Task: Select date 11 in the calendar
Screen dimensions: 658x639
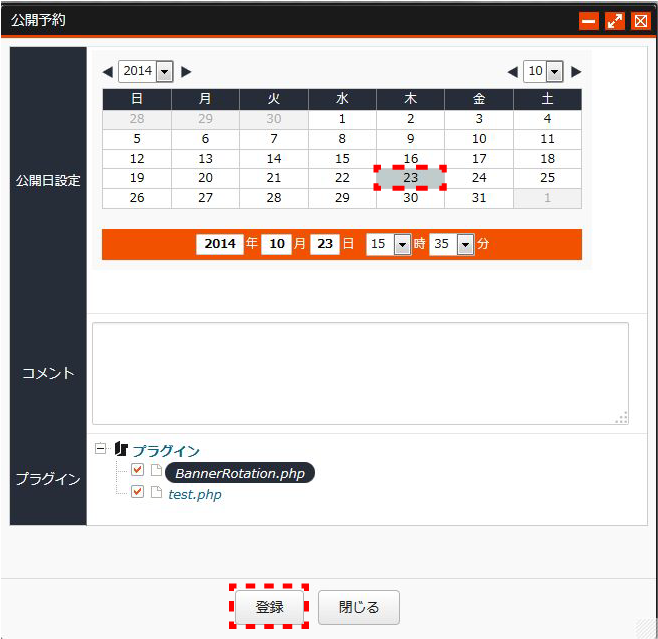Action: click(x=547, y=139)
